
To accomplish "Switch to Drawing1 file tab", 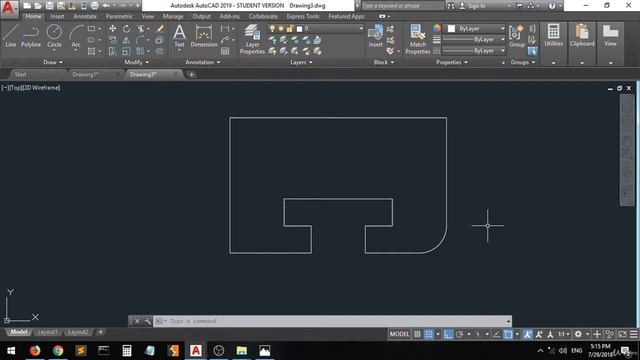I will tap(86, 74).
